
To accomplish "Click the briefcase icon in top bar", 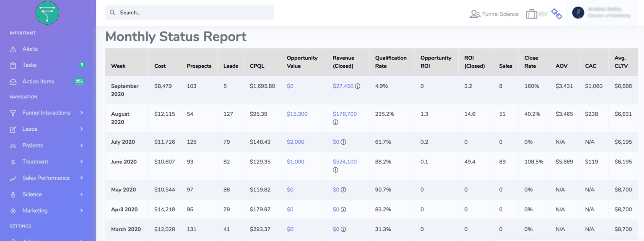I will [532, 14].
